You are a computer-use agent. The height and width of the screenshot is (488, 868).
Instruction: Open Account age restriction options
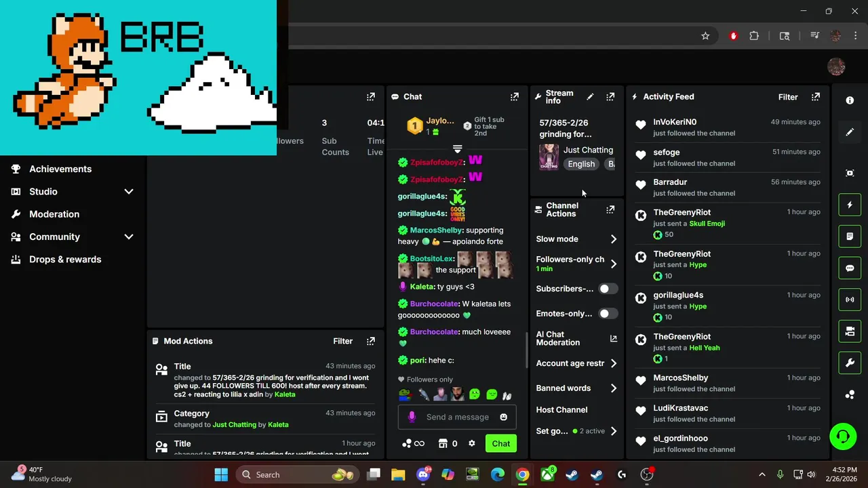click(x=576, y=363)
